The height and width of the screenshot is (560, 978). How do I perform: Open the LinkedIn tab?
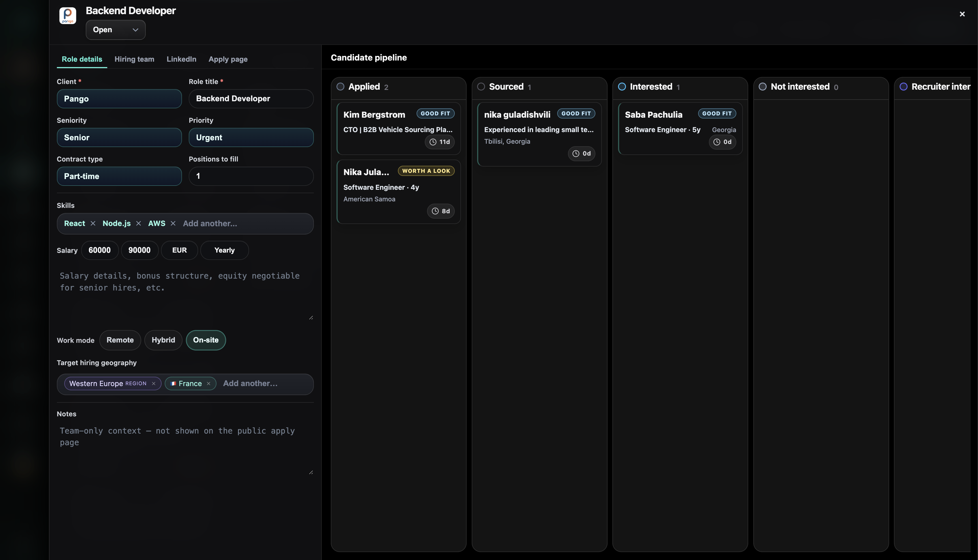coord(181,59)
